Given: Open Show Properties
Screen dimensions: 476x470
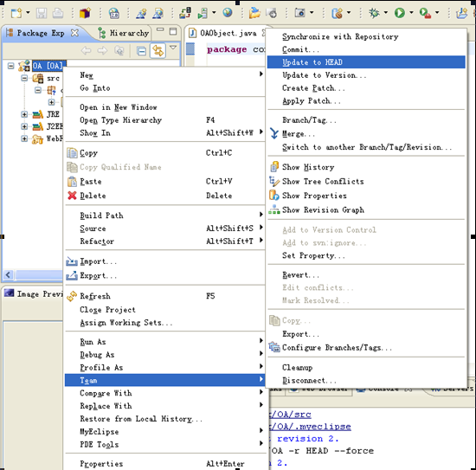Looking at the screenshot, I should (366, 196).
